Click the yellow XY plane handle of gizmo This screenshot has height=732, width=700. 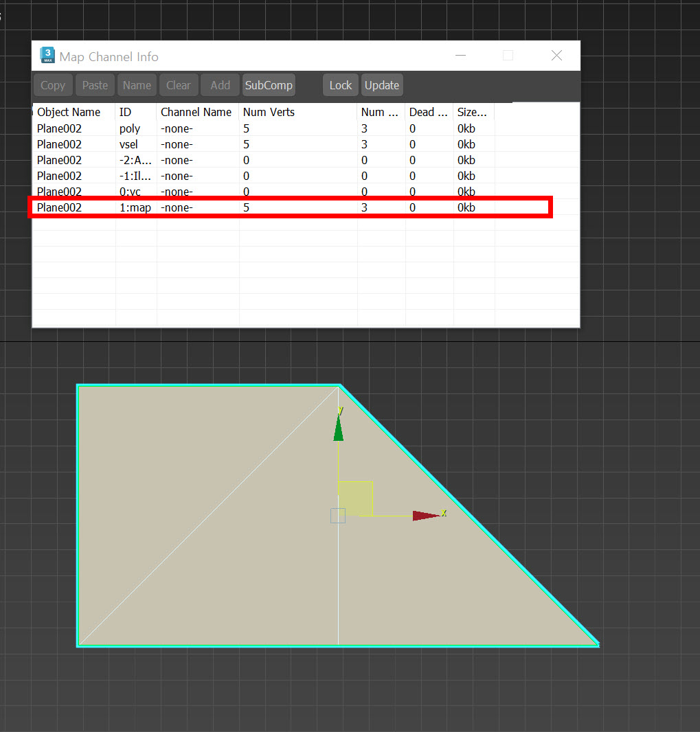pyautogui.click(x=355, y=498)
